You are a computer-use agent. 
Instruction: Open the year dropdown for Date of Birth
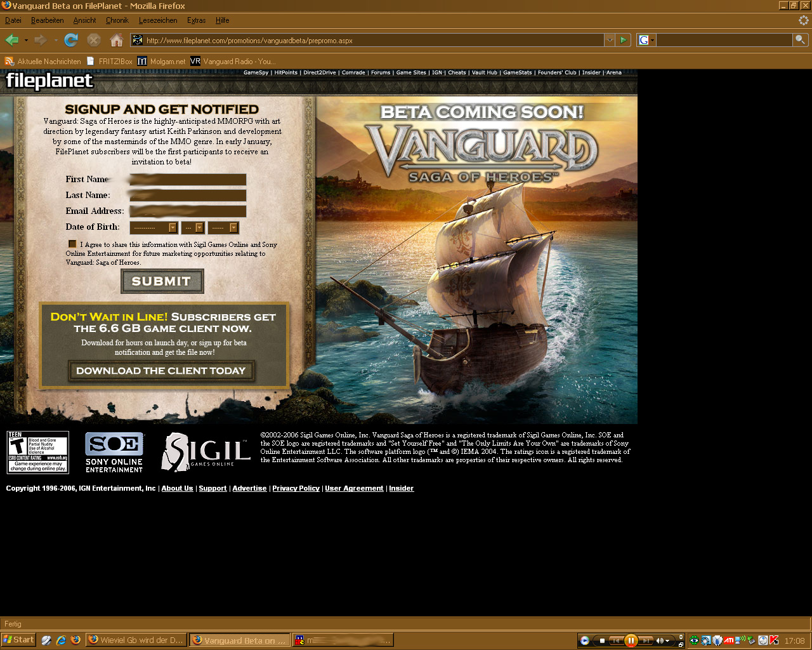(x=223, y=228)
